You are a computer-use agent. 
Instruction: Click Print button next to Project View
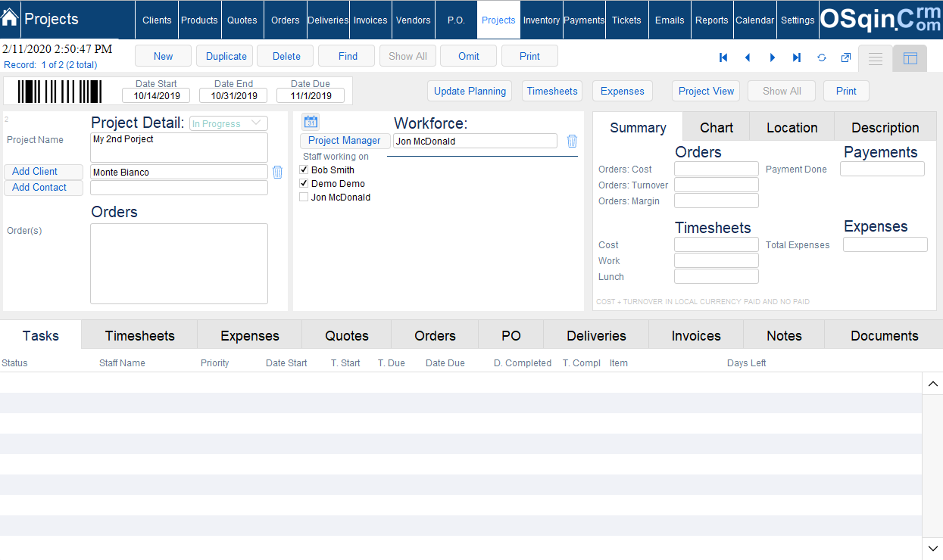[x=846, y=91]
